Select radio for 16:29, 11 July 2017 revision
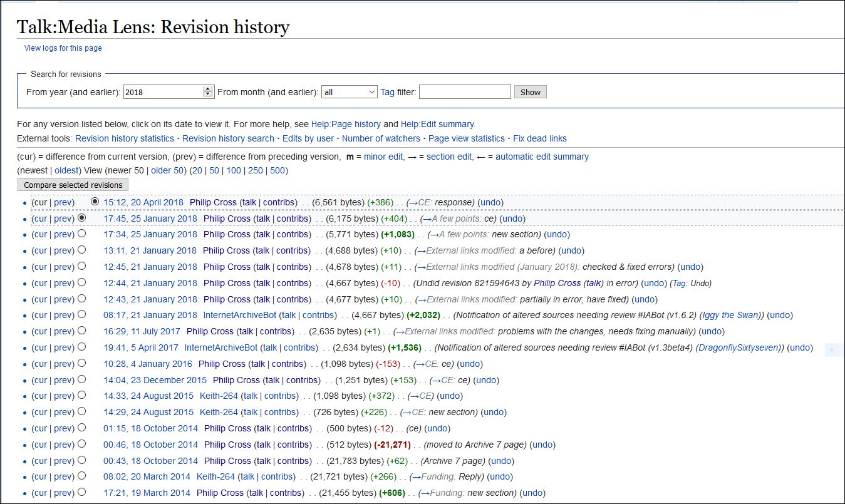Viewport: 845px width, 504px height. [82, 331]
